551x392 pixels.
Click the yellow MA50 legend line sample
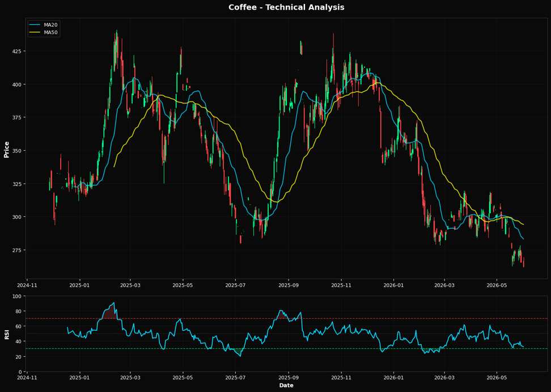pos(35,32)
